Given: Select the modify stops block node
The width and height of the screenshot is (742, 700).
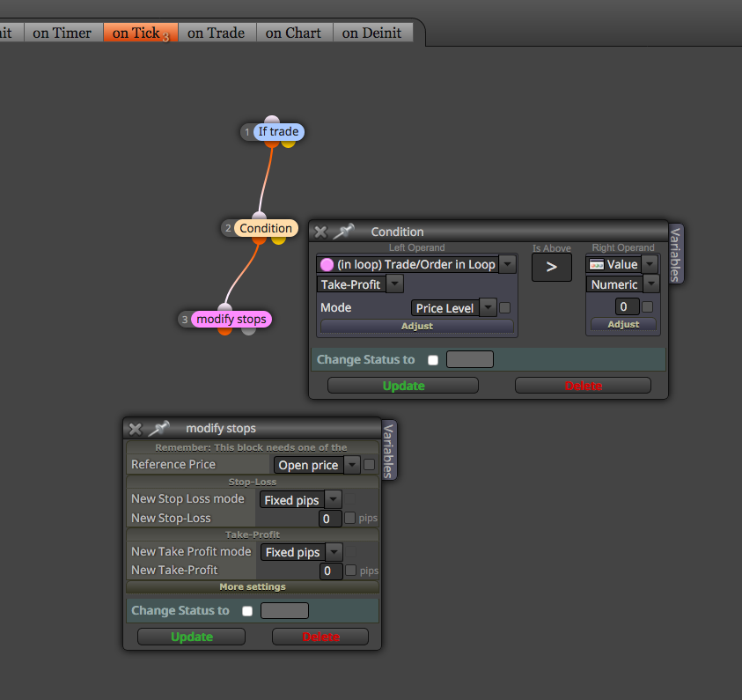Looking at the screenshot, I should [x=231, y=319].
